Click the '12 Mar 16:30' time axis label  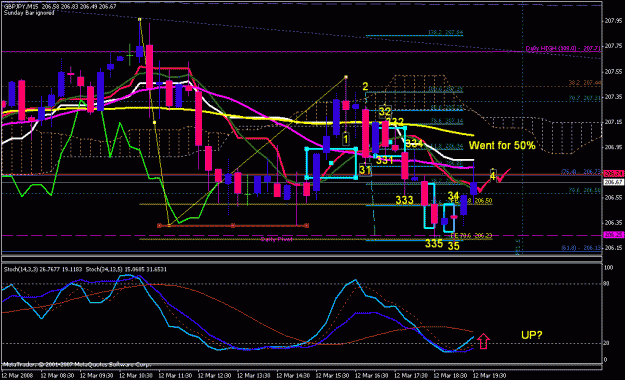[371, 376]
